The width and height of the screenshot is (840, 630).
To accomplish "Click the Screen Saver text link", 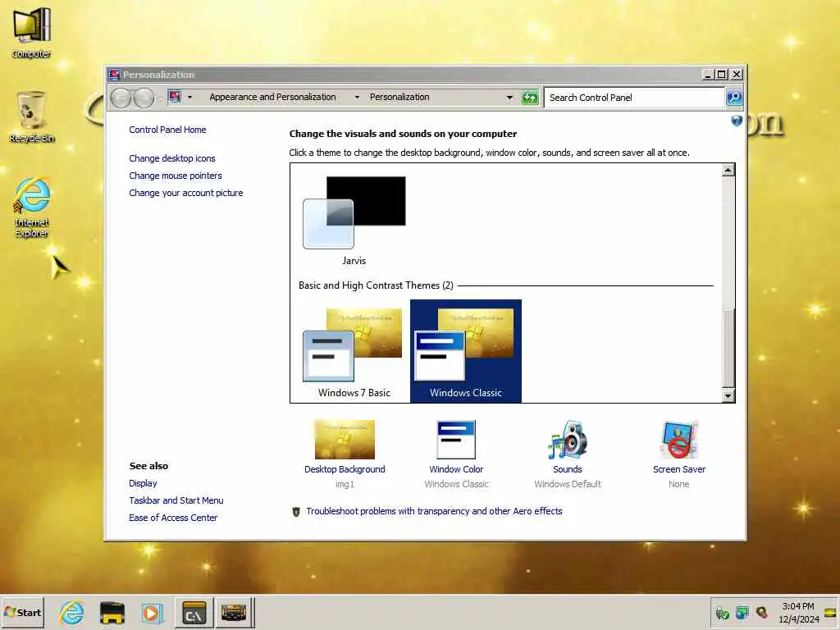I will tap(678, 469).
